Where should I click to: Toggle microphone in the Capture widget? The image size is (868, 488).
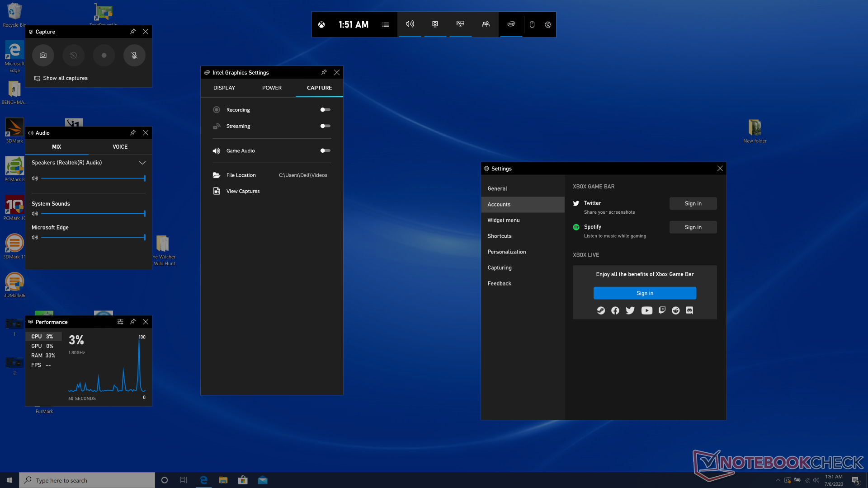click(x=134, y=56)
